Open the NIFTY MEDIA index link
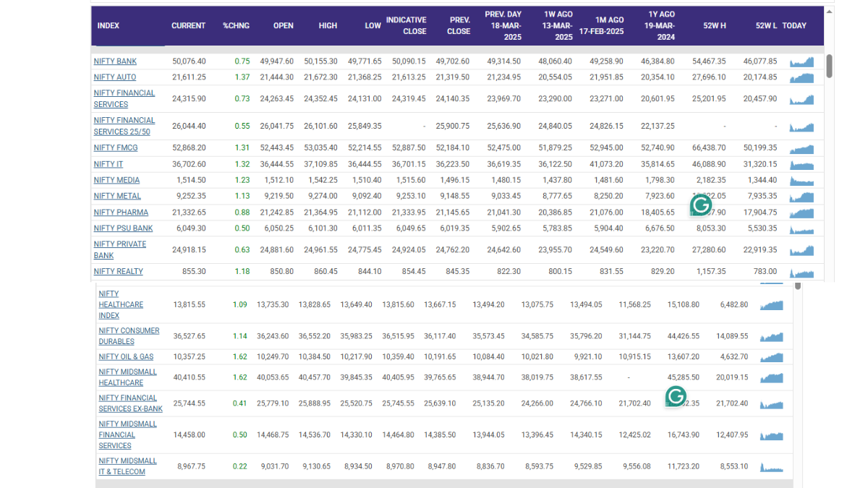The height and width of the screenshot is (488, 868). pos(116,180)
